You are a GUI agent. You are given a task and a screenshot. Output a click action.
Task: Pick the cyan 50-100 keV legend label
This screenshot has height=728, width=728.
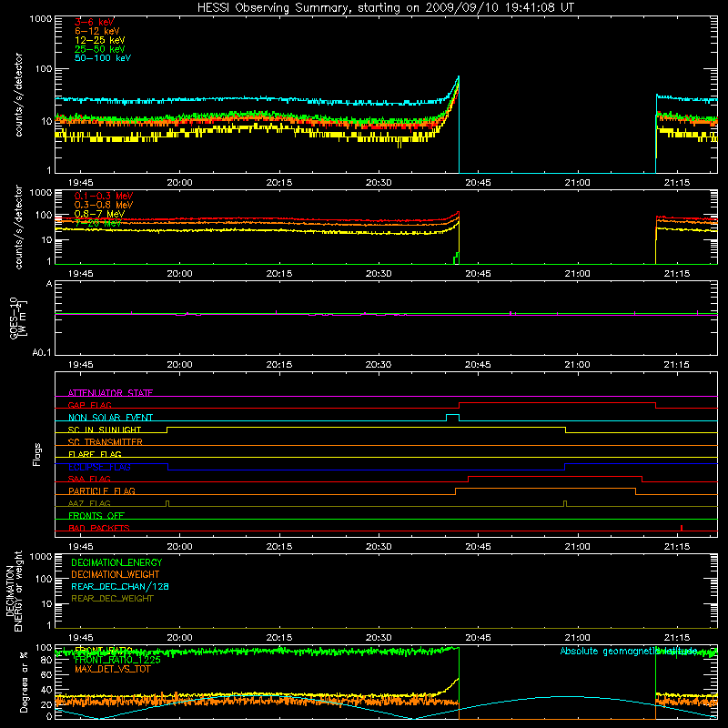tap(103, 58)
